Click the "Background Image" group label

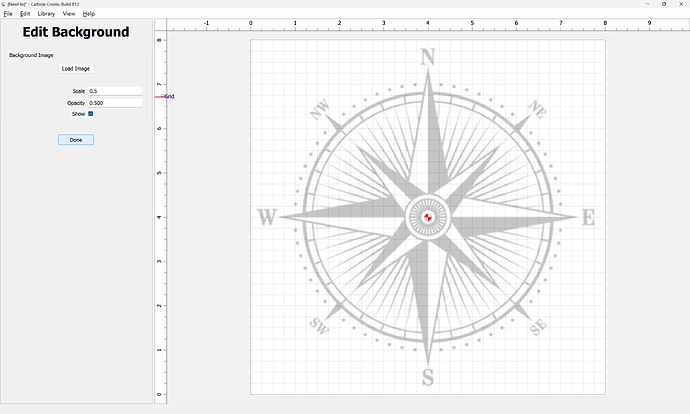(x=31, y=55)
